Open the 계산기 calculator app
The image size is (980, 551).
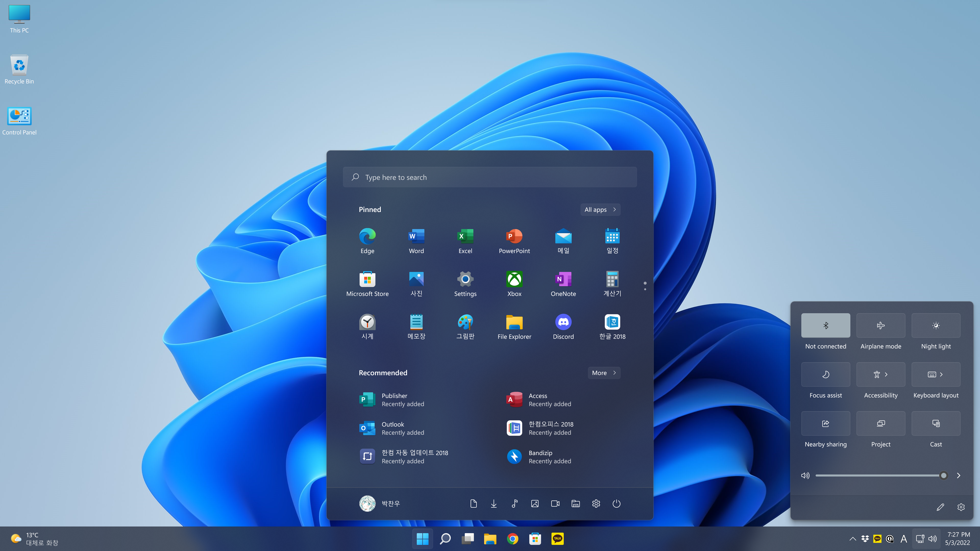(x=612, y=284)
